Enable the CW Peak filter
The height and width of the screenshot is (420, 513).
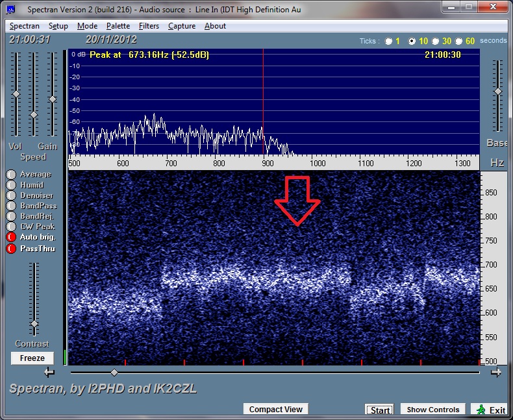coord(11,227)
